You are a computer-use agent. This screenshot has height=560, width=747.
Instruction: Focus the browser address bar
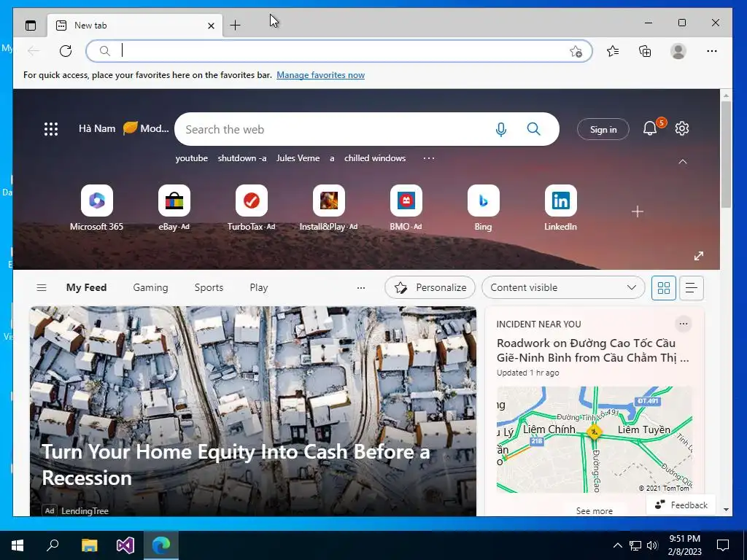[338, 51]
